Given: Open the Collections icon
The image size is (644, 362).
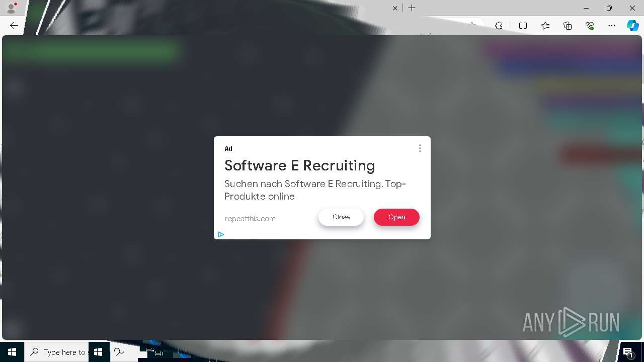Looking at the screenshot, I should (568, 26).
